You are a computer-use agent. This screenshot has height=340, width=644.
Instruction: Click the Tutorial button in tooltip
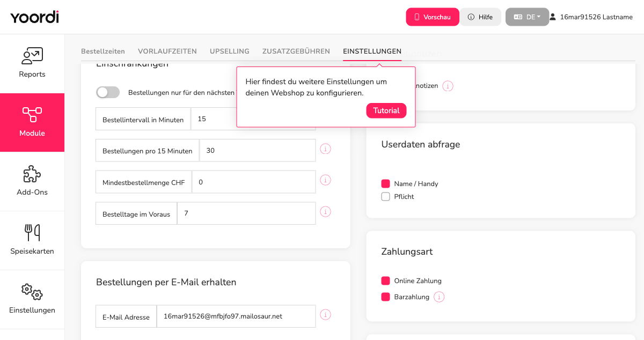pos(386,110)
